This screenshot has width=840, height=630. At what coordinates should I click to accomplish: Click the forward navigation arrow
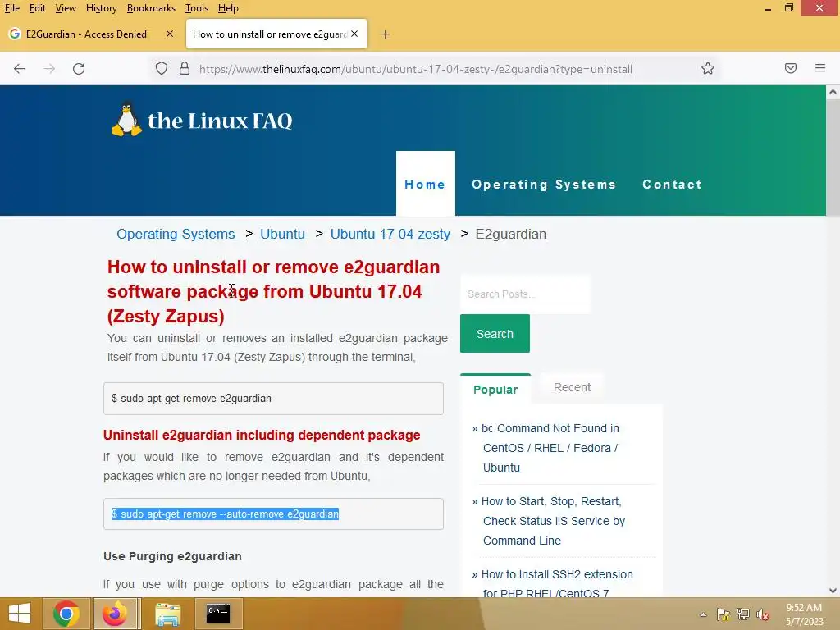coord(49,69)
